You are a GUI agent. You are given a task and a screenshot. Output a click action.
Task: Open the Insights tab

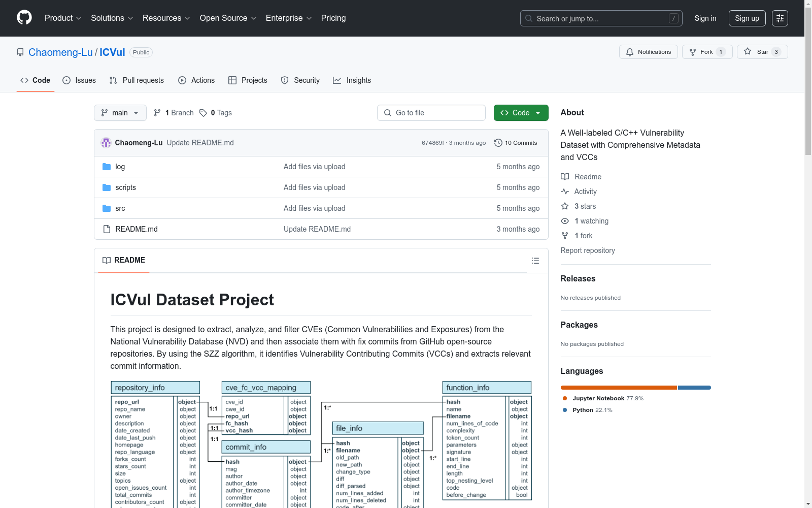point(352,80)
